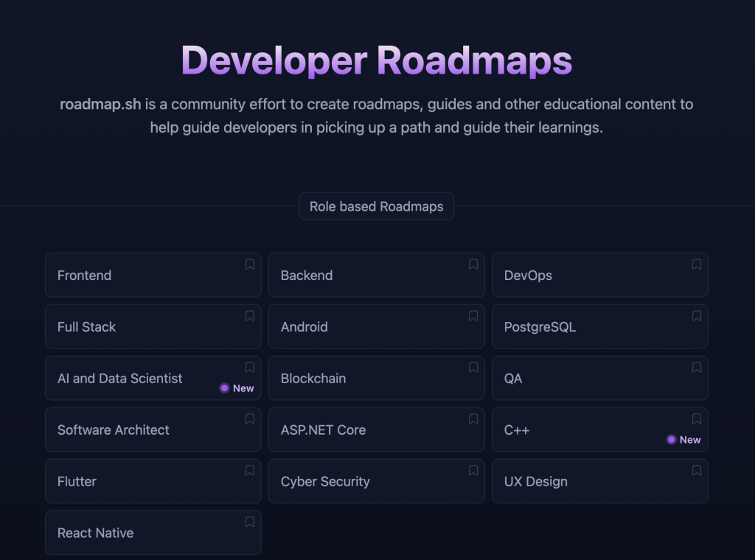Bookmark the PostgreSQL roadmap

(696, 315)
